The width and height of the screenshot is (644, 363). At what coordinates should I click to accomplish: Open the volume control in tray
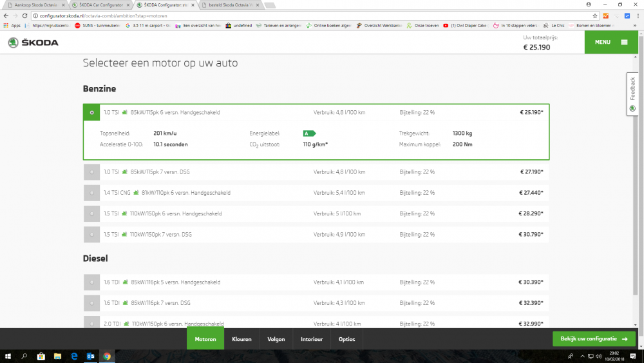(x=598, y=357)
